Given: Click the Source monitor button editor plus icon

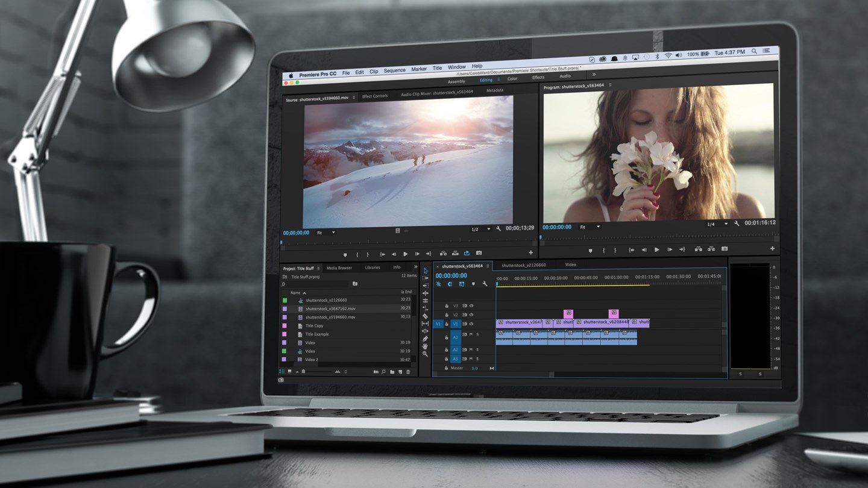Looking at the screenshot, I should click(x=530, y=253).
